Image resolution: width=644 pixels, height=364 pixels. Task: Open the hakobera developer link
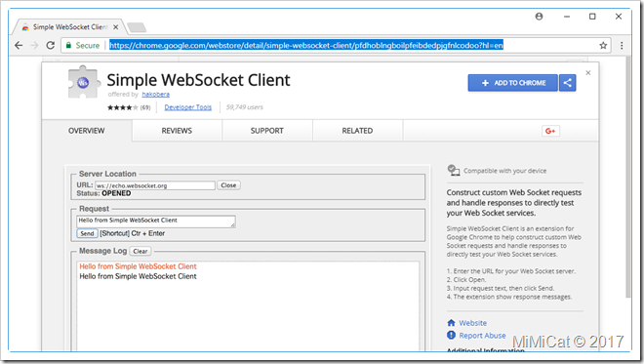click(x=156, y=94)
